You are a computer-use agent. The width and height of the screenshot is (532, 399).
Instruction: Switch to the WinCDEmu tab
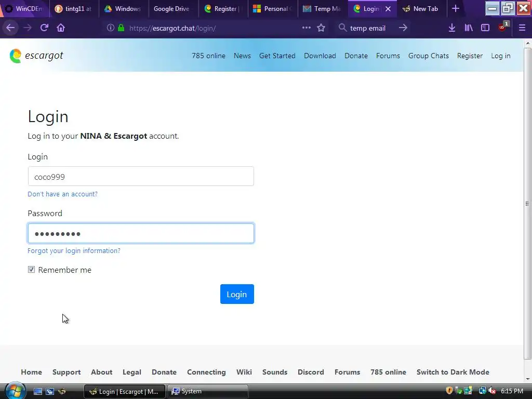(x=24, y=9)
